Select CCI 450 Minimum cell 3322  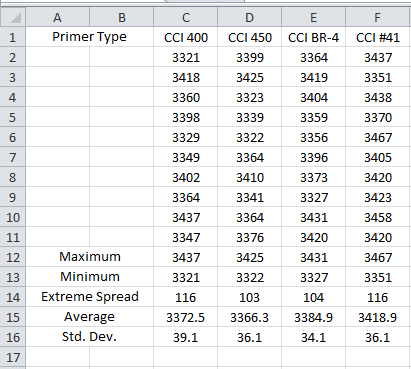(x=250, y=277)
